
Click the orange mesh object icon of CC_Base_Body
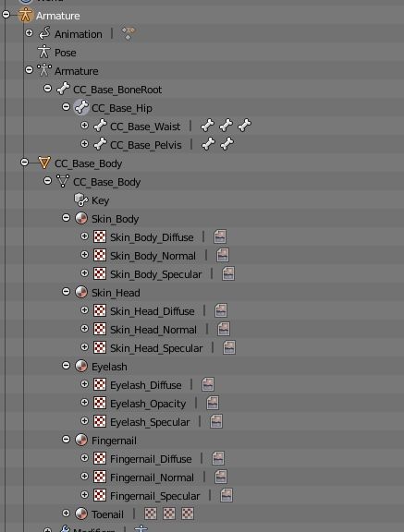(44, 163)
